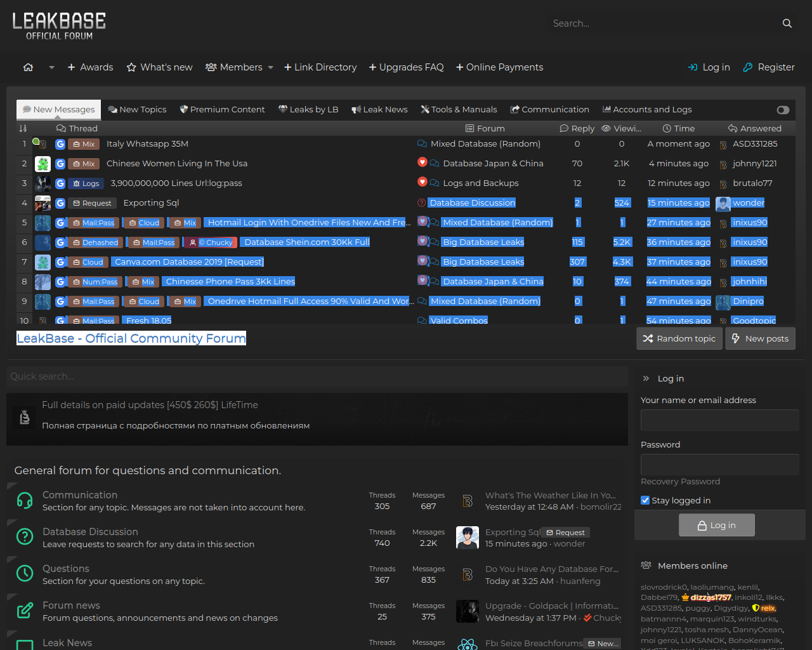
Task: Click the Recovery Password link
Action: (x=680, y=482)
